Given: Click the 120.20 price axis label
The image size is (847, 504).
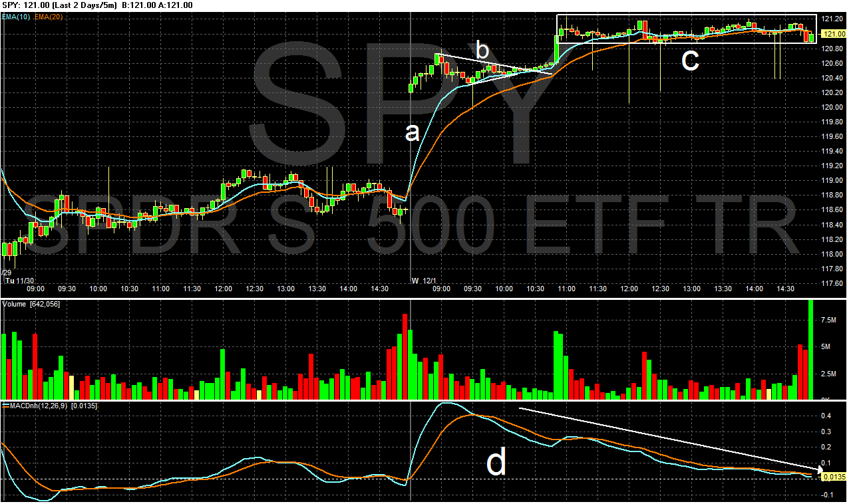Looking at the screenshot, I should [834, 92].
